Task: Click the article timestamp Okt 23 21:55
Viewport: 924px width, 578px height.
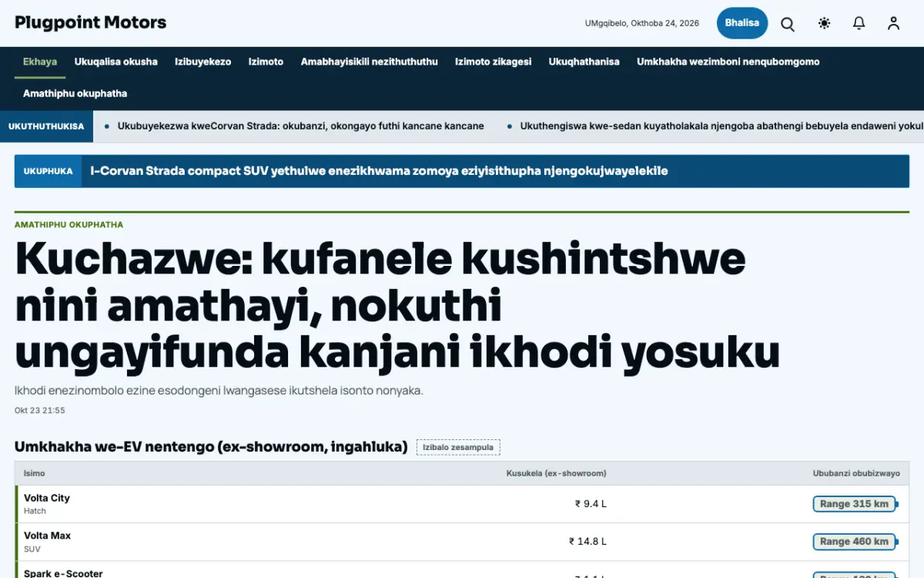Action: [x=40, y=411]
